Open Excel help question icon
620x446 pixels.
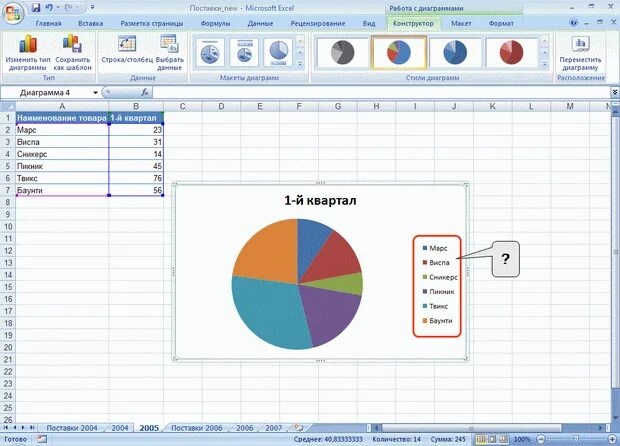pyautogui.click(x=574, y=23)
